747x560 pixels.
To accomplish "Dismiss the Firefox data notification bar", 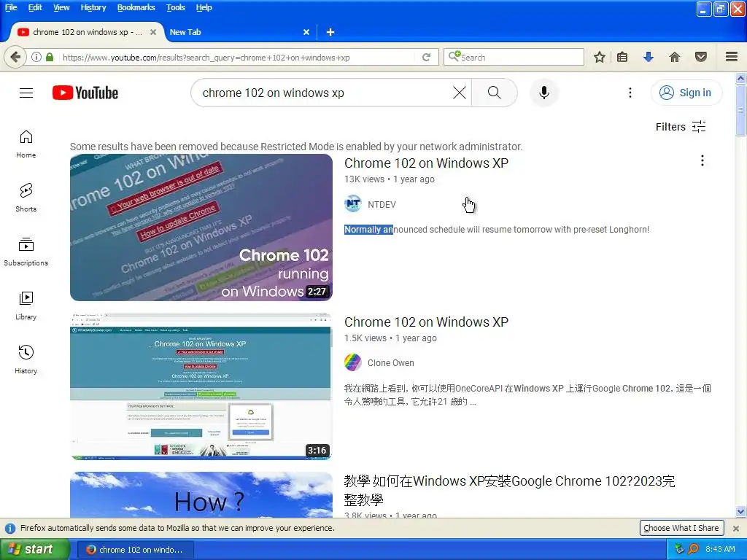I will point(735,528).
